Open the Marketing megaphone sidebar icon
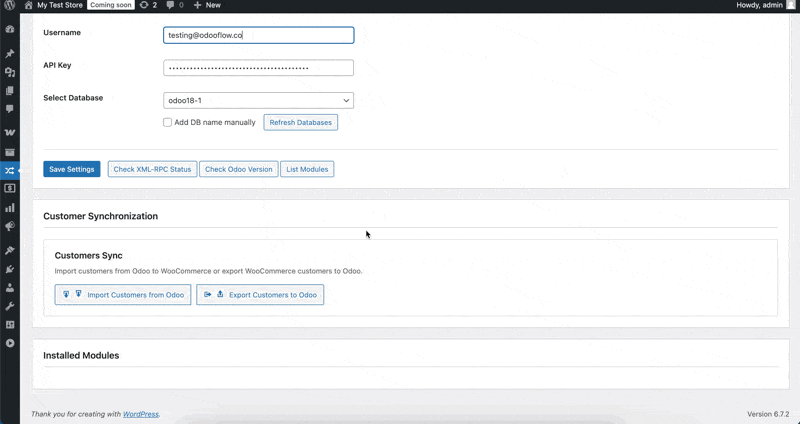Image resolution: width=800 pixels, height=424 pixels. [10, 227]
